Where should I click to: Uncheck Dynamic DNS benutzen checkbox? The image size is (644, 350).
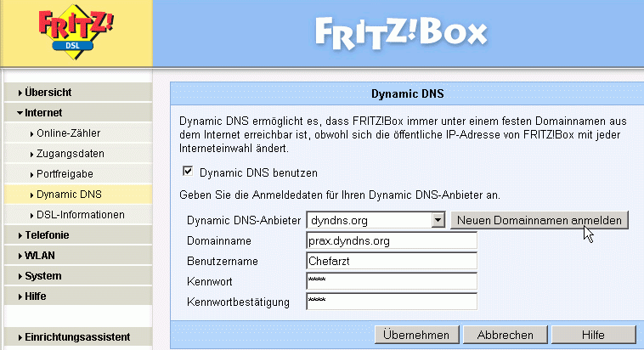(188, 172)
